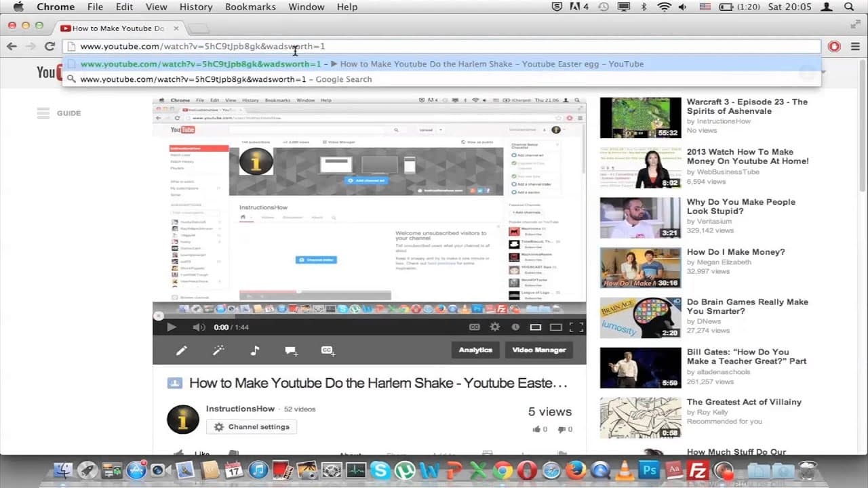Click the Wi-Fi status icon

pos(664,7)
